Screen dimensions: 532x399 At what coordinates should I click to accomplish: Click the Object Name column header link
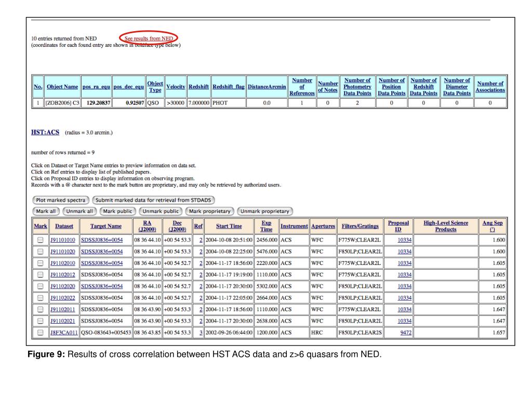pyautogui.click(x=62, y=87)
